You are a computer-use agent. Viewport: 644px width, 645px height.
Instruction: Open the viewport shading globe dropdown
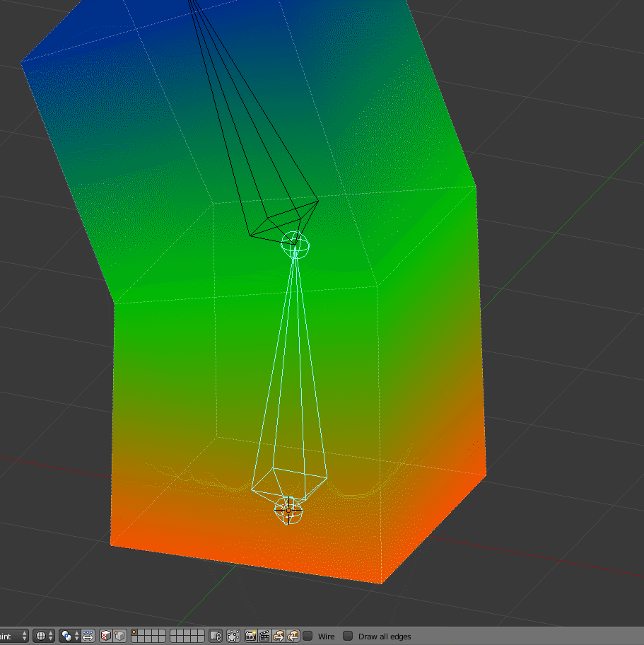click(44, 636)
